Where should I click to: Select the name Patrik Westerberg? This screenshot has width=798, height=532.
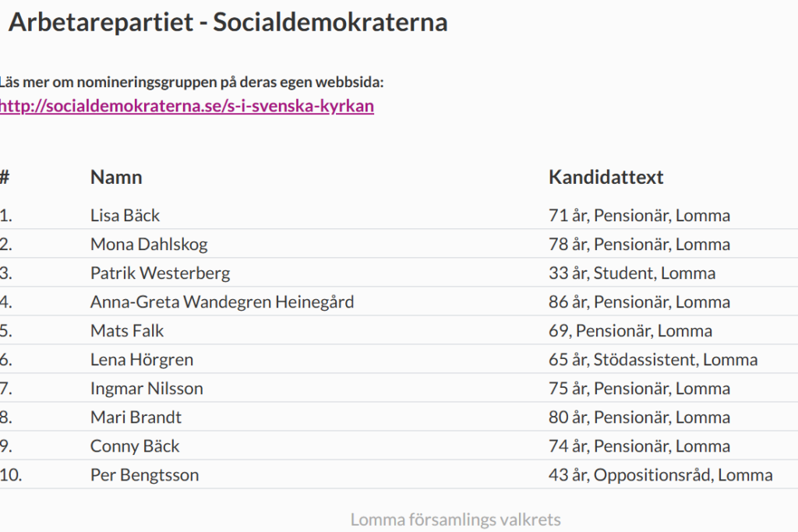pyautogui.click(x=160, y=273)
